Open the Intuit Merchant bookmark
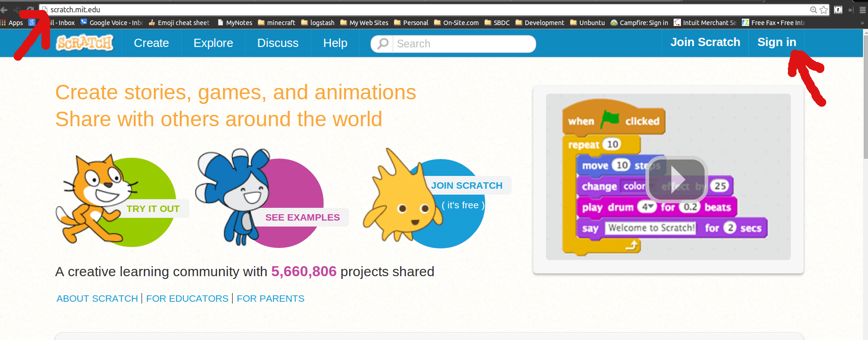Screen dimensions: 868x340 [x=705, y=23]
